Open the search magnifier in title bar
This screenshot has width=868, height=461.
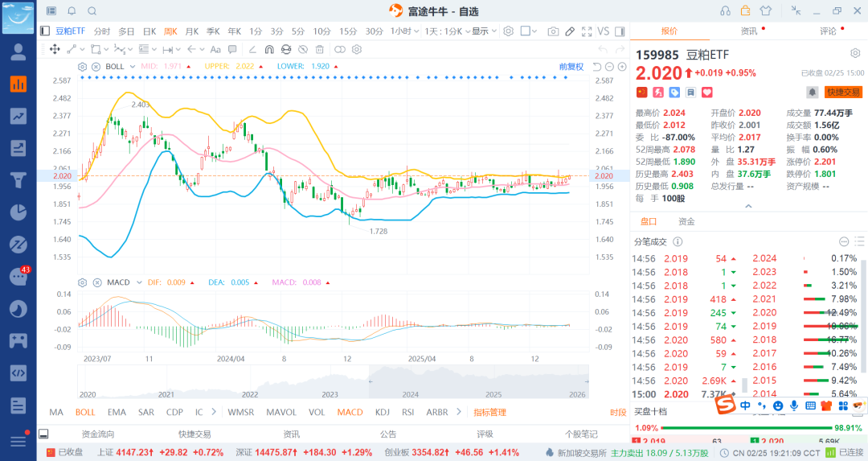tap(92, 11)
